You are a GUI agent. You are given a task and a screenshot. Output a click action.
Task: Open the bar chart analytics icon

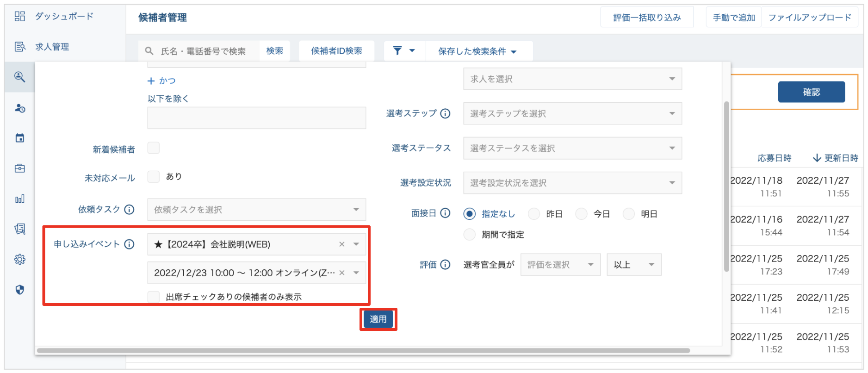pos(19,199)
